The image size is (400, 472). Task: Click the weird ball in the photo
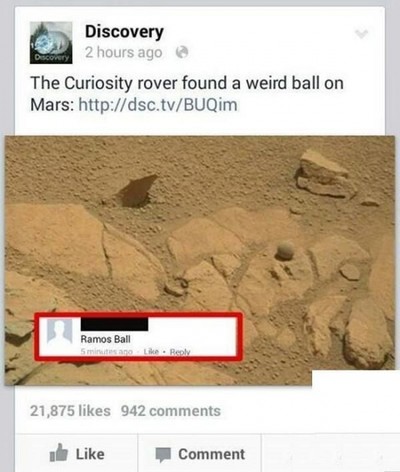(x=284, y=251)
